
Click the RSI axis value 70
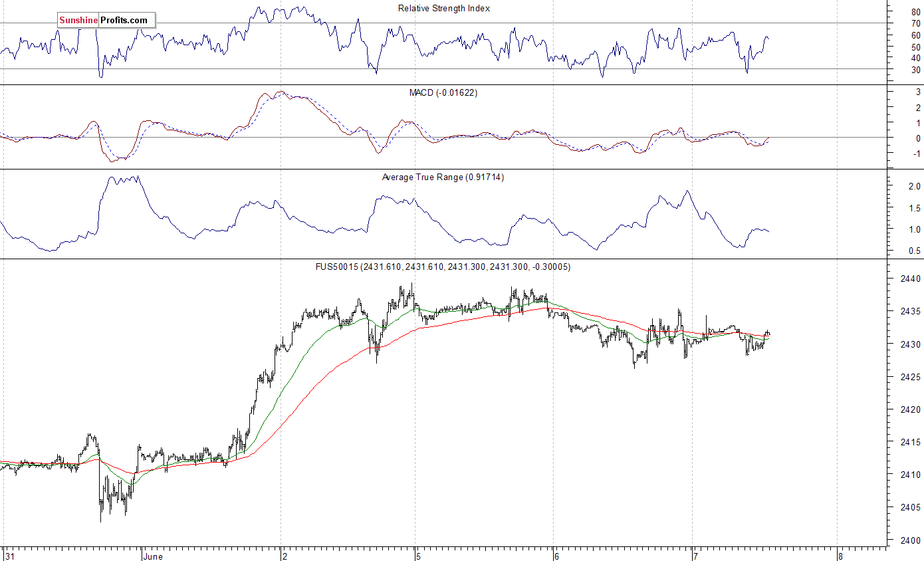click(x=915, y=23)
